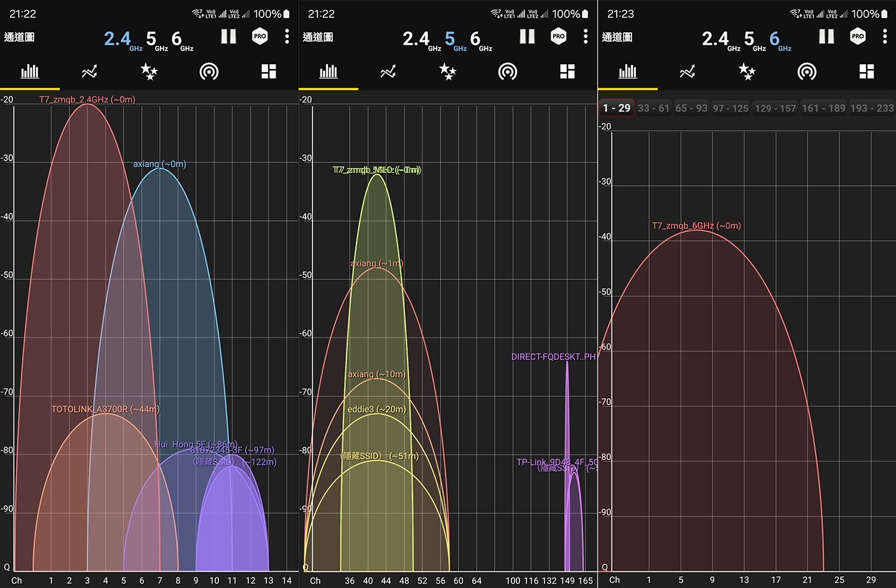Open channel graph tab in right screen
Viewport: 896px width, 588px height.
point(628,72)
